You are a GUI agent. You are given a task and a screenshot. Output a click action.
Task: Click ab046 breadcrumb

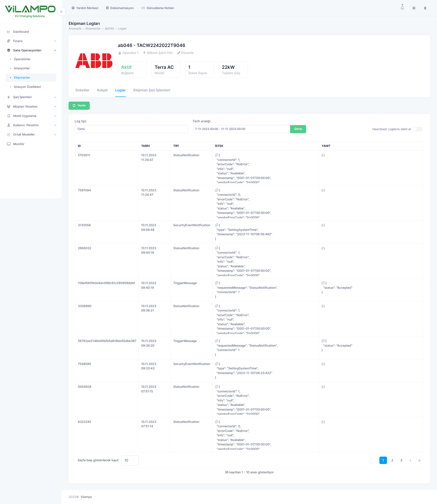pyautogui.click(x=109, y=28)
